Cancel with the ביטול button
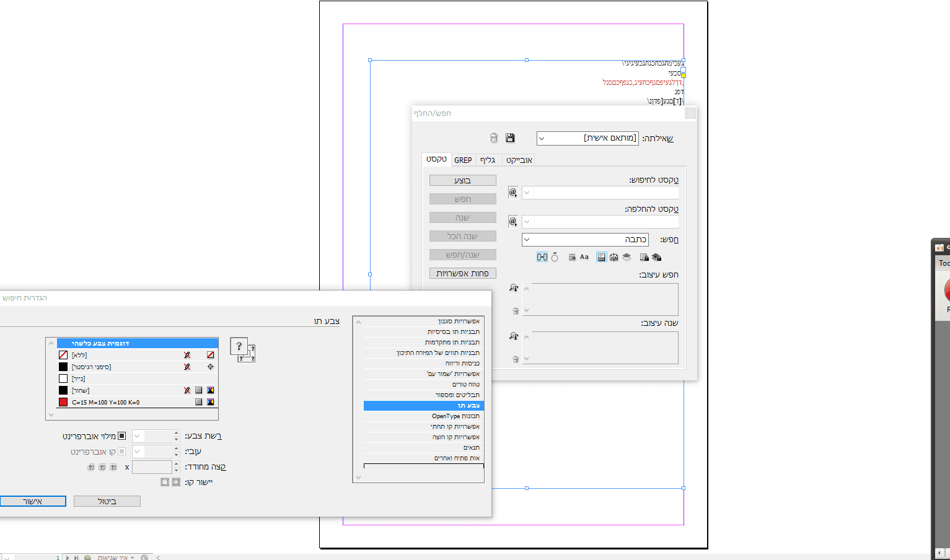950x560 pixels. [x=107, y=501]
